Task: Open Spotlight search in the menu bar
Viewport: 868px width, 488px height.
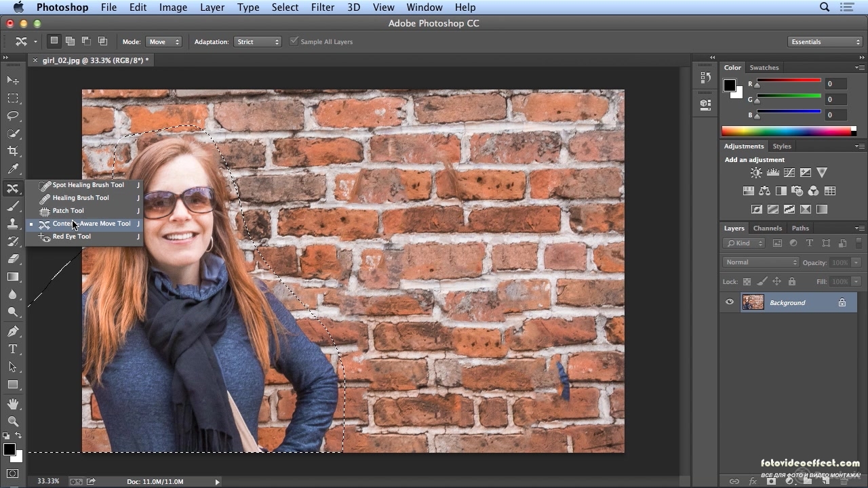Action: (825, 7)
